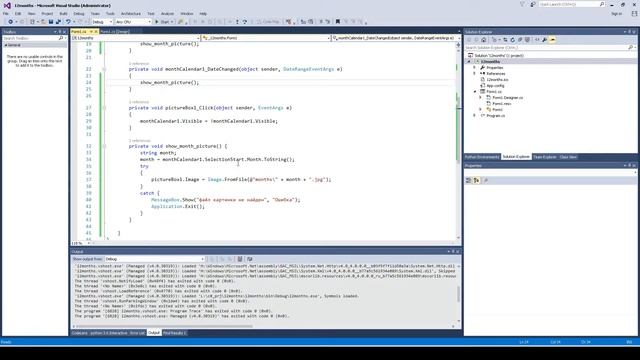640x360 pixels.
Task: Open the monthCalendar1_DateChanged member dropdown
Action: click(x=396, y=38)
